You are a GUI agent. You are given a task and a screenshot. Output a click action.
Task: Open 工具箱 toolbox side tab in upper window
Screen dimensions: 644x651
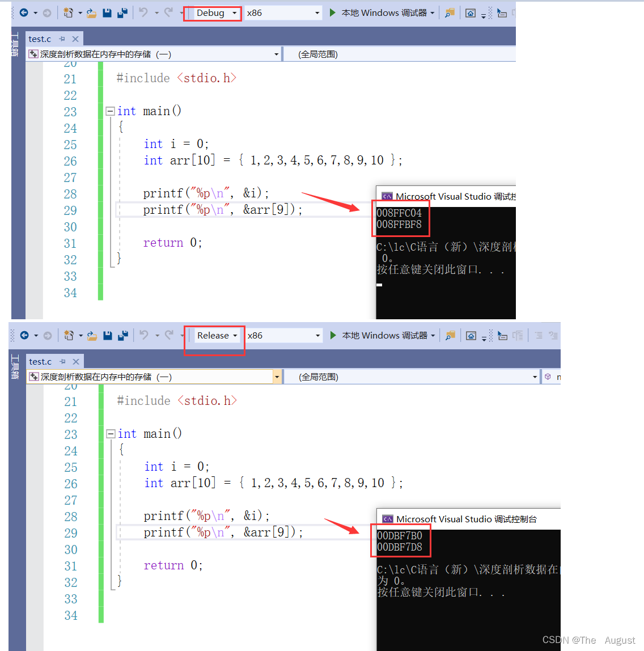15,44
